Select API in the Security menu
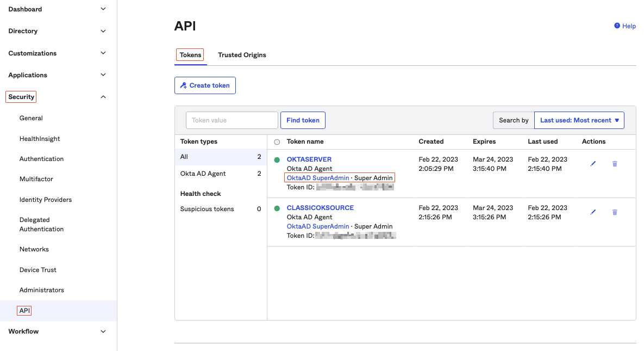This screenshot has width=644, height=351. (x=24, y=311)
